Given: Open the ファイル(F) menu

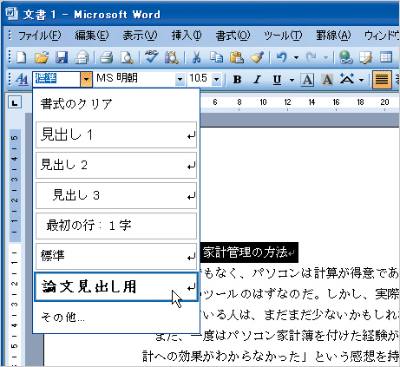Looking at the screenshot, I should tap(39, 35).
